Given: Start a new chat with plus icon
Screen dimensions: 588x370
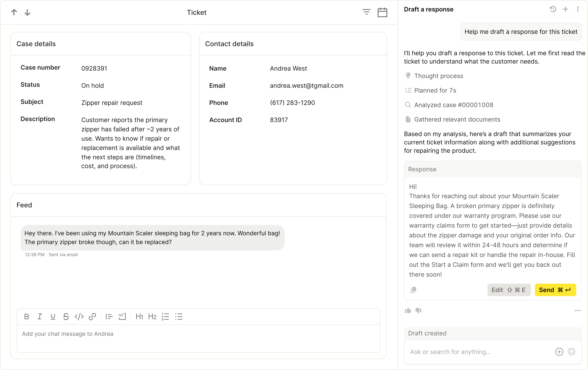Looking at the screenshot, I should (565, 9).
